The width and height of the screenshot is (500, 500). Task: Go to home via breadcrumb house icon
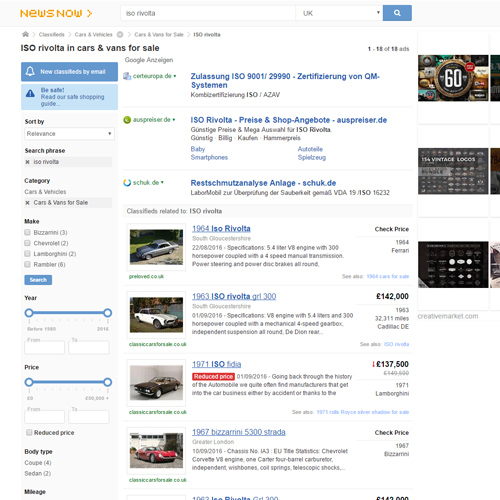click(25, 34)
